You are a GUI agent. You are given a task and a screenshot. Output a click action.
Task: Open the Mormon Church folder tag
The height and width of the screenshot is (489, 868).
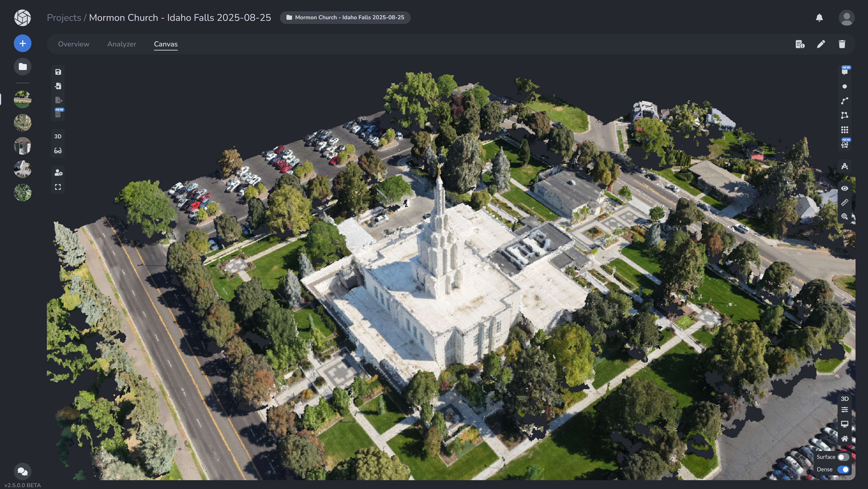click(x=345, y=17)
